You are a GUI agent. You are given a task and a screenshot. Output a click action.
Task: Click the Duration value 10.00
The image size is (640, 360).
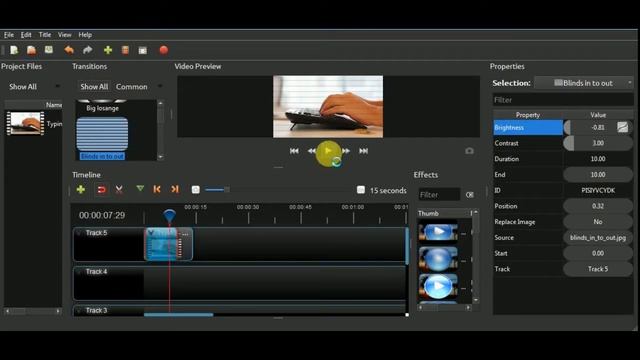[x=598, y=159]
